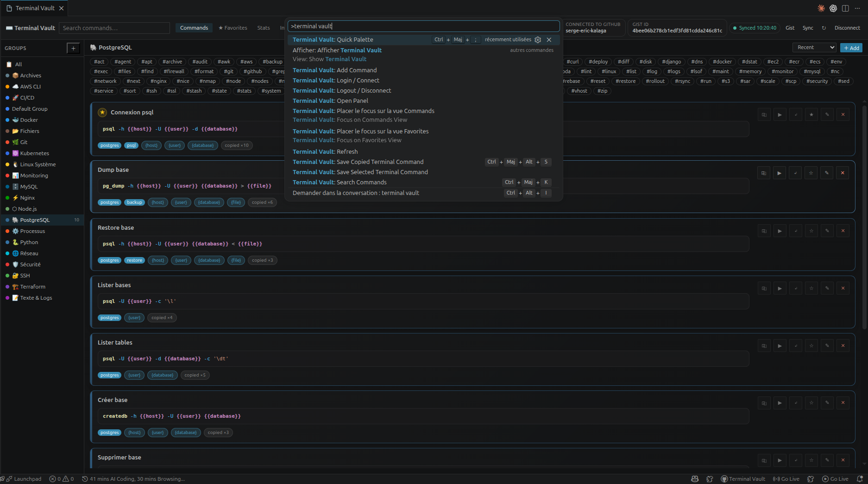
Task: Delete the Lister bases command
Action: pos(843,288)
